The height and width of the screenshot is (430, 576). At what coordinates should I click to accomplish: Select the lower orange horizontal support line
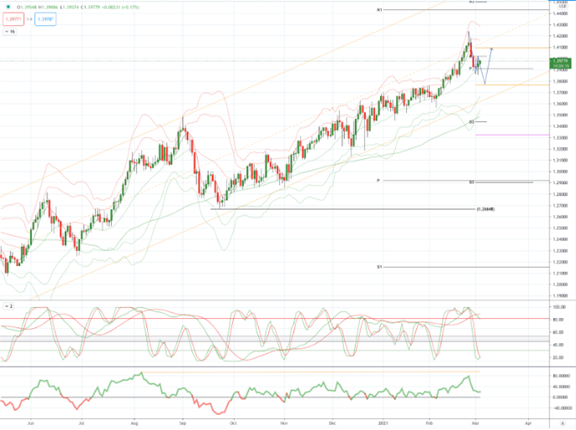(512, 85)
